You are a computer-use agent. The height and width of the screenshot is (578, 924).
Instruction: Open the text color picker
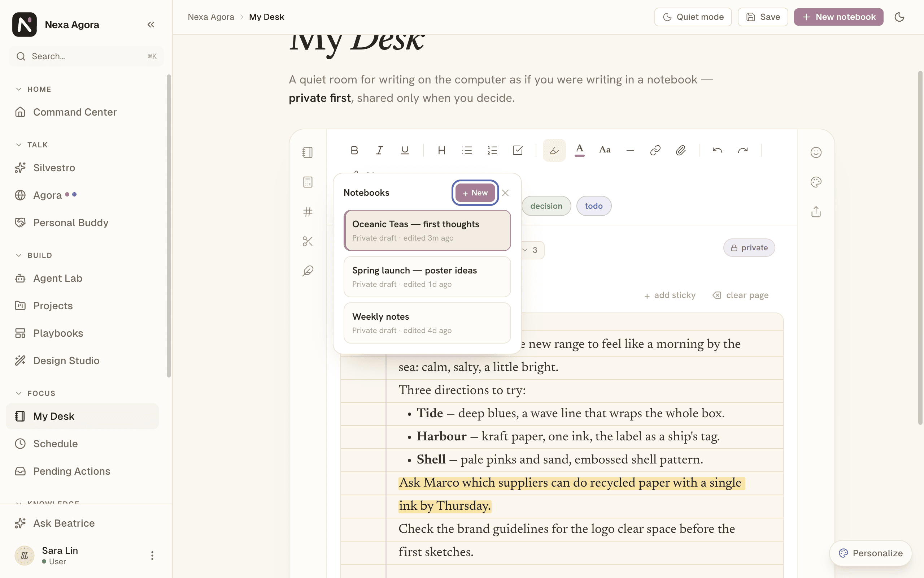pos(579,150)
